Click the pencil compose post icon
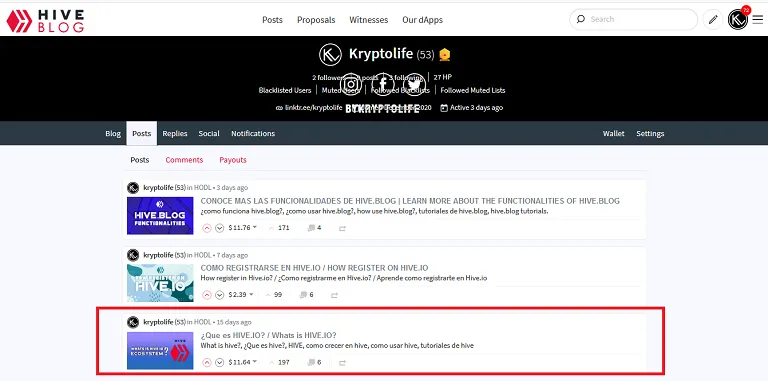The image size is (768, 381). point(713,20)
